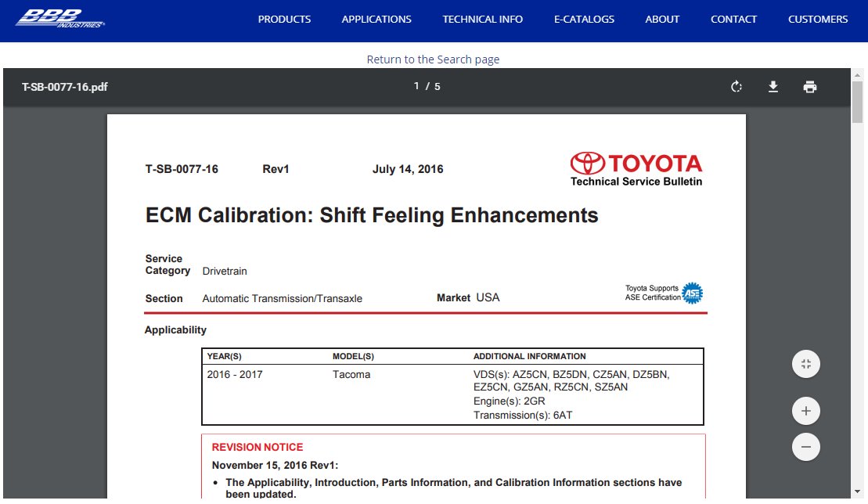Click the BBB Industries logo
868x504 pixels.
pos(59,18)
